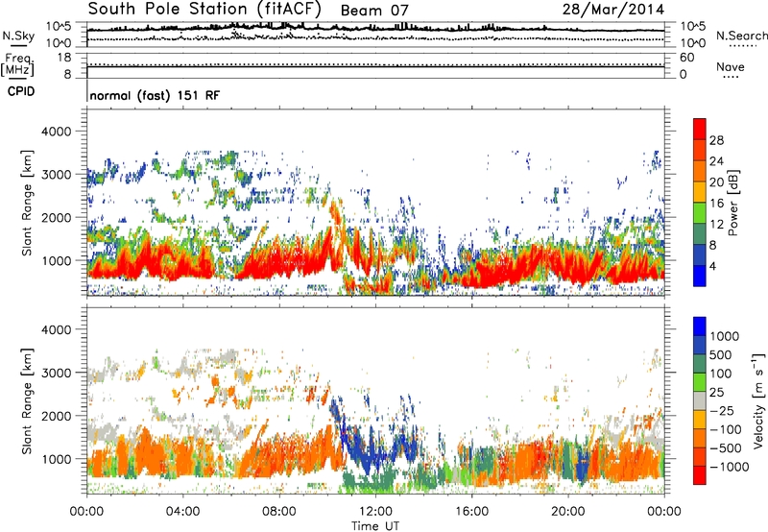Click the '-1000' tick on velocity scale
Viewport: 768px width, 532px height.
pos(729,467)
